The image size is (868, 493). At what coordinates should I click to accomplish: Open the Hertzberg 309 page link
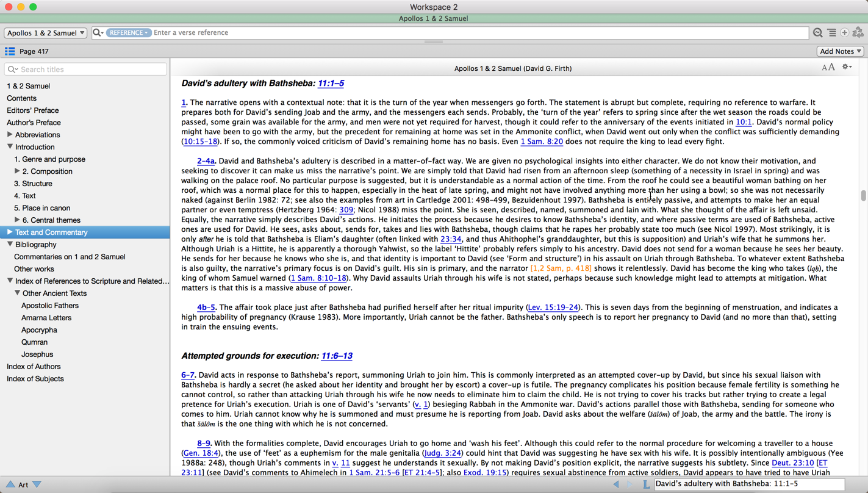346,210
